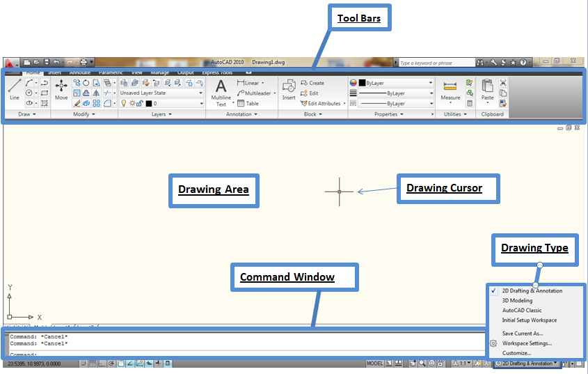Click the Save quick access icon

(46, 63)
